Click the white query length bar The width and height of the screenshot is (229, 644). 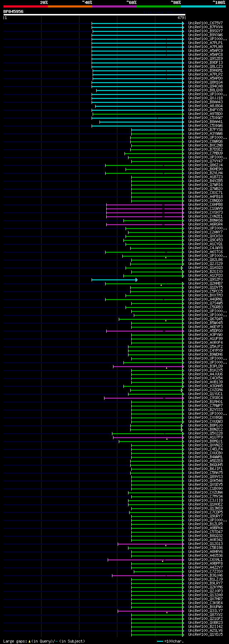click(x=94, y=15)
